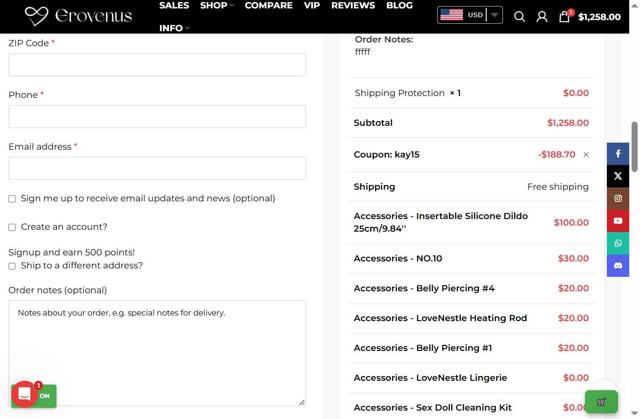Tick Ship to a different address

click(x=12, y=266)
